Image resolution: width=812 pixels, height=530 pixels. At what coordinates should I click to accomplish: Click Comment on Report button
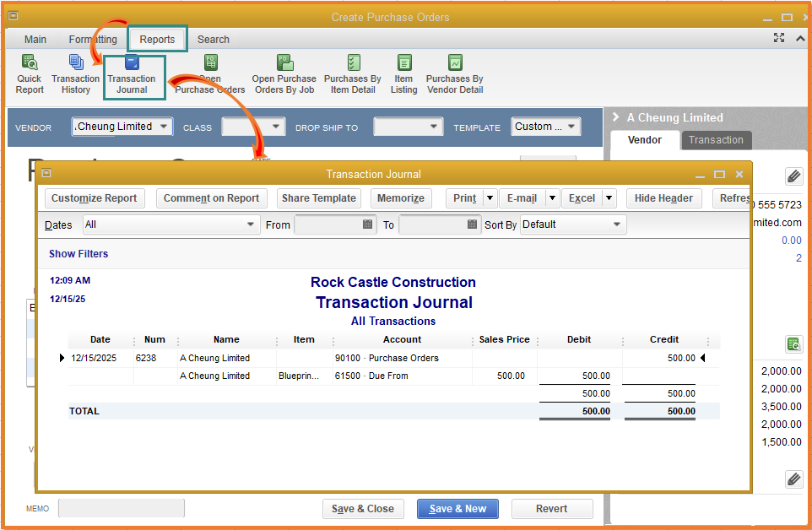pos(211,197)
